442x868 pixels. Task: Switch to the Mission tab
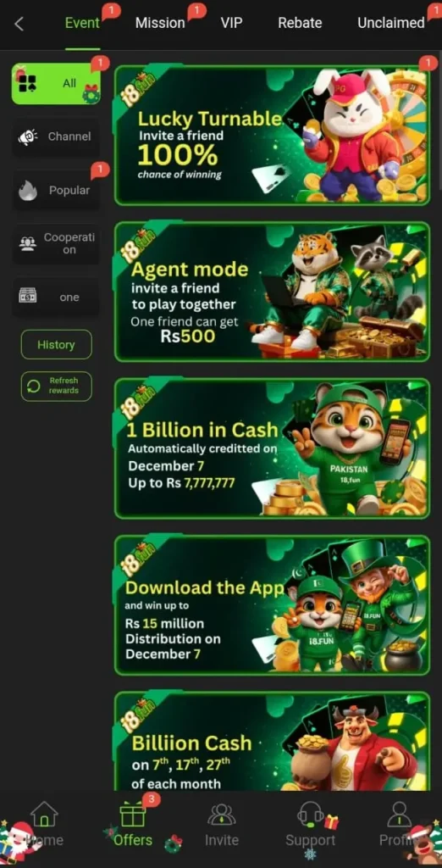pos(160,23)
